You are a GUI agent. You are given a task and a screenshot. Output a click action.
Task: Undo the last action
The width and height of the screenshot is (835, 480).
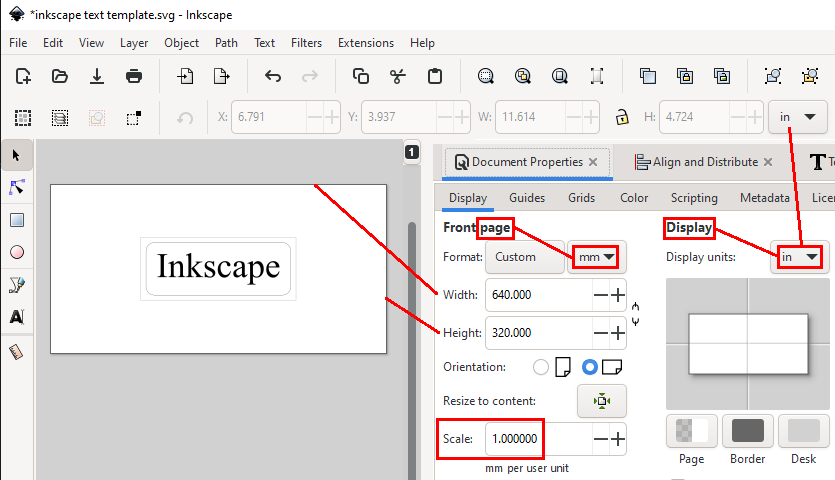coord(273,76)
